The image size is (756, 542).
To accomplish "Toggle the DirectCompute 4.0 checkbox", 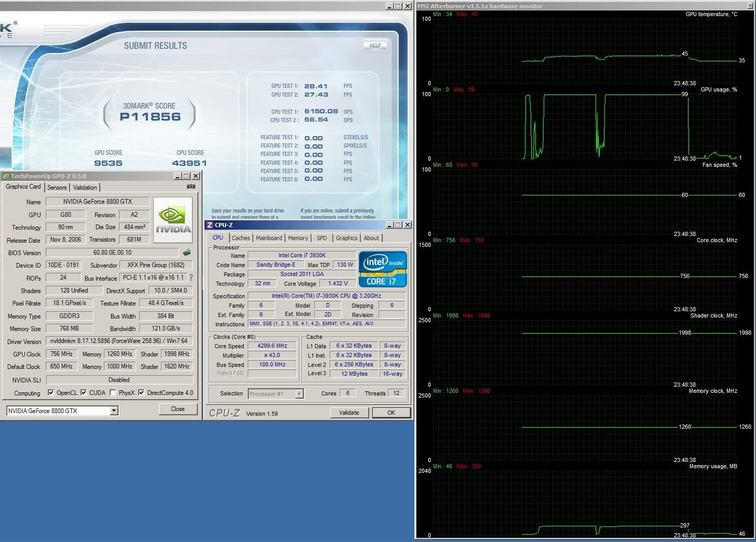I will [x=141, y=392].
